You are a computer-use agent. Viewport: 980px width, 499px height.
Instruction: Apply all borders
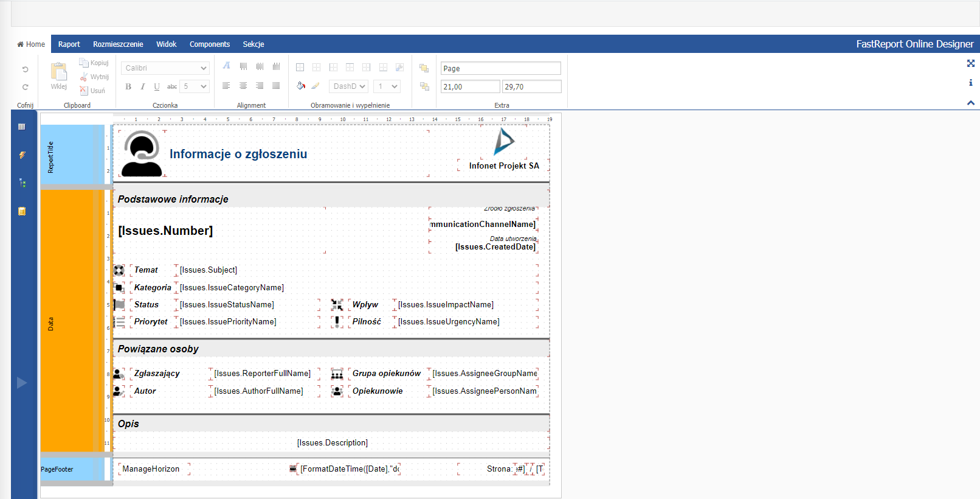(300, 67)
